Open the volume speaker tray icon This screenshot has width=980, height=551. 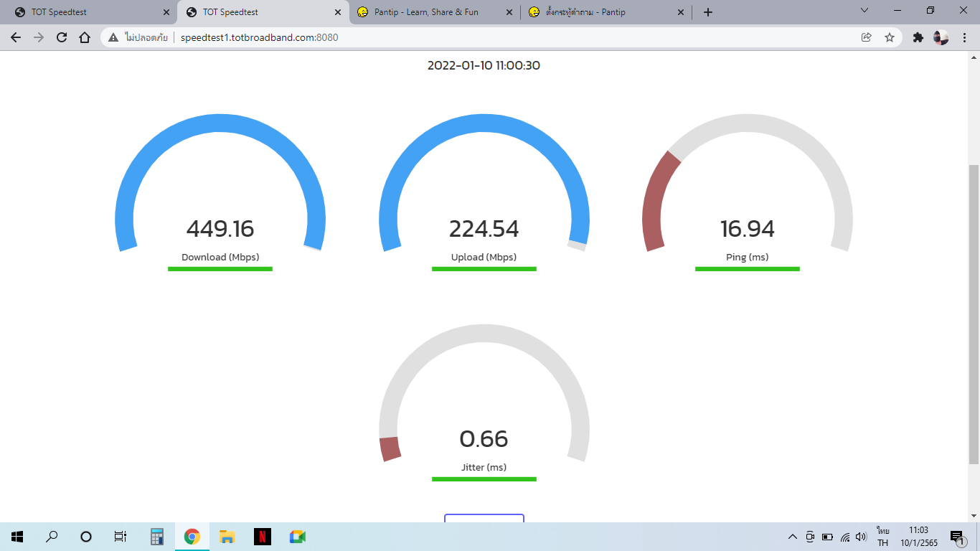[x=862, y=537]
